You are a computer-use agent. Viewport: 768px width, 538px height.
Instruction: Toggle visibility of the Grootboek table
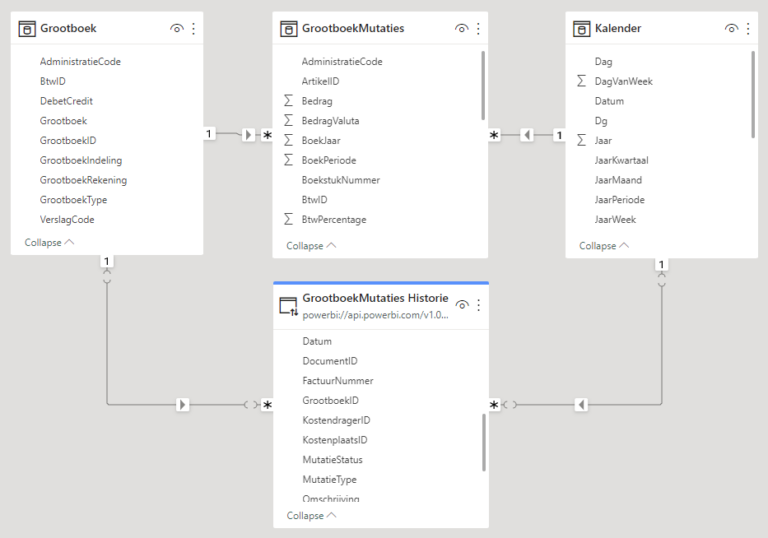point(177,28)
